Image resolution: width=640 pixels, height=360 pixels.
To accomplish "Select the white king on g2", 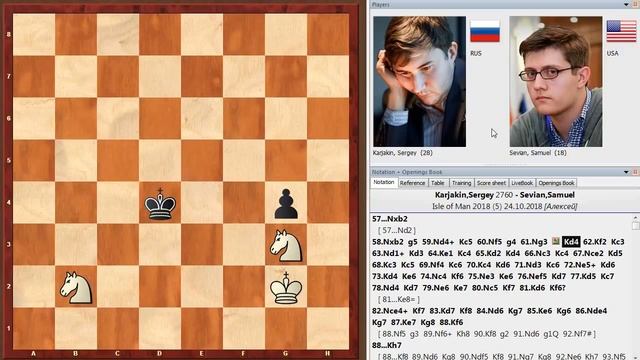I will [x=286, y=288].
